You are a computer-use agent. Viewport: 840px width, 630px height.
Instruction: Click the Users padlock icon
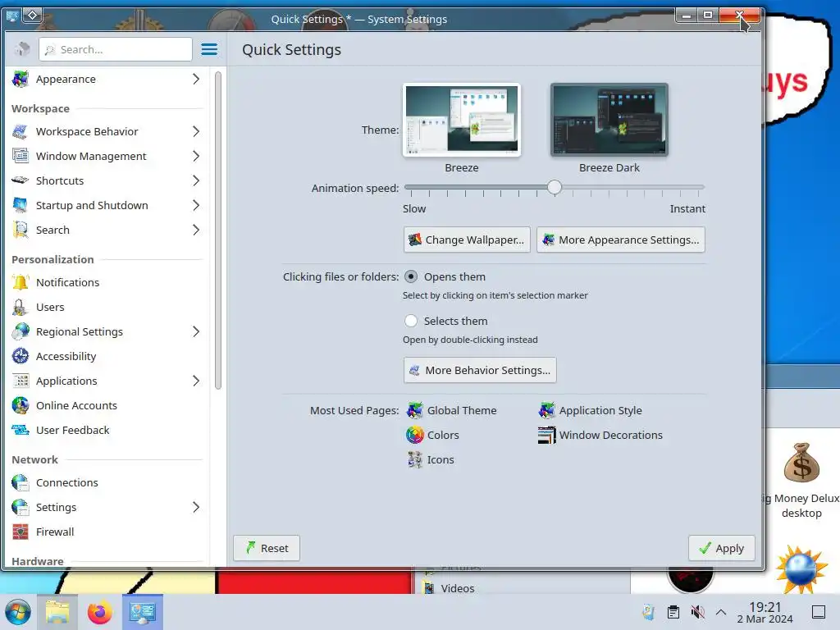pos(21,307)
